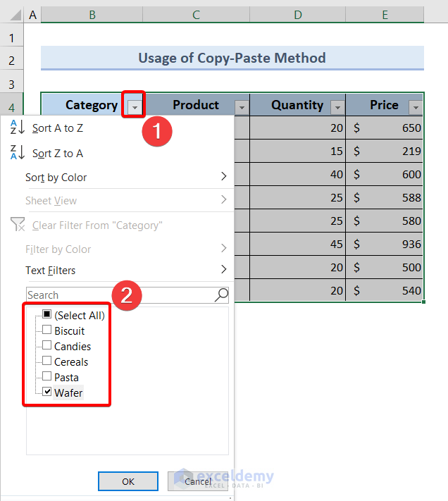Toggle the (Select All) checkbox
Screen dimensions: 448x501
(47, 315)
